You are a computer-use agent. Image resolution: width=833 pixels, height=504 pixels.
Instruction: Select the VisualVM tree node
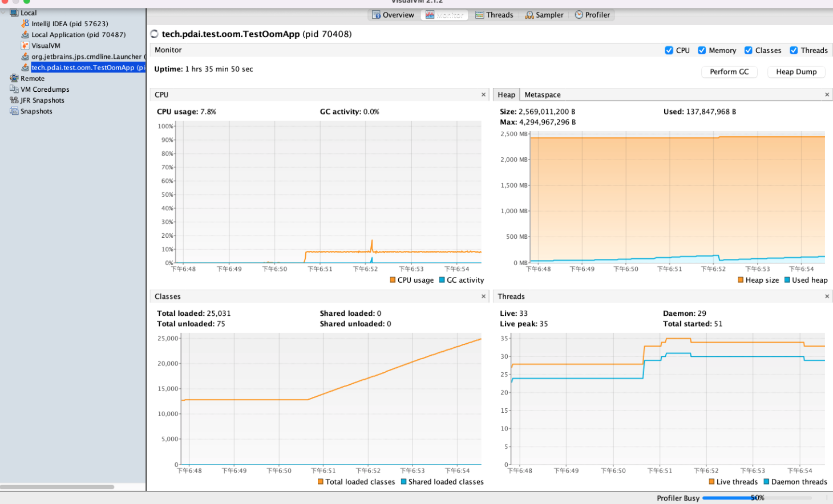[46, 45]
